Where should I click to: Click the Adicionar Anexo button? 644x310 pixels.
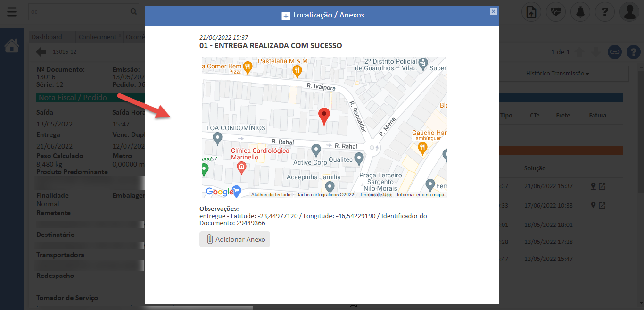pyautogui.click(x=235, y=239)
